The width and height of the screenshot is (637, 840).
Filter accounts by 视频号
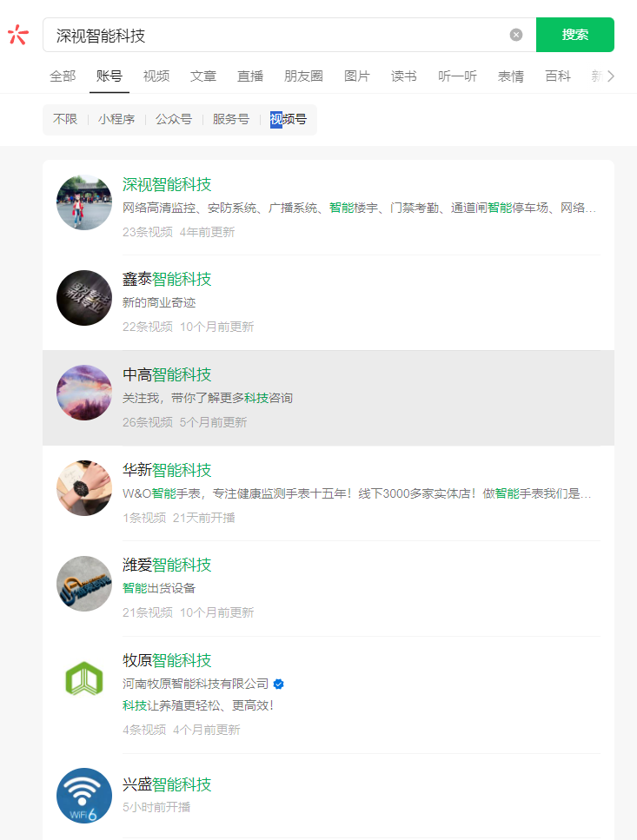[x=289, y=120]
